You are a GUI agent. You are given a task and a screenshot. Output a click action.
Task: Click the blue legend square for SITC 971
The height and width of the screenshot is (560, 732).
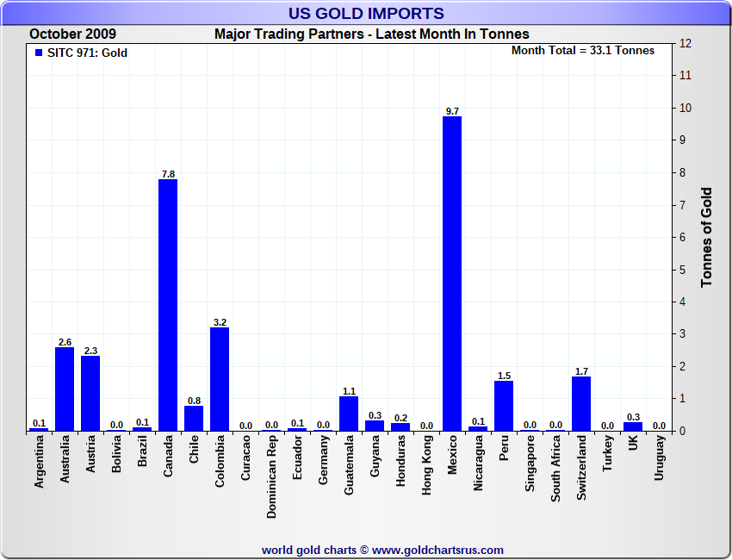(x=39, y=53)
